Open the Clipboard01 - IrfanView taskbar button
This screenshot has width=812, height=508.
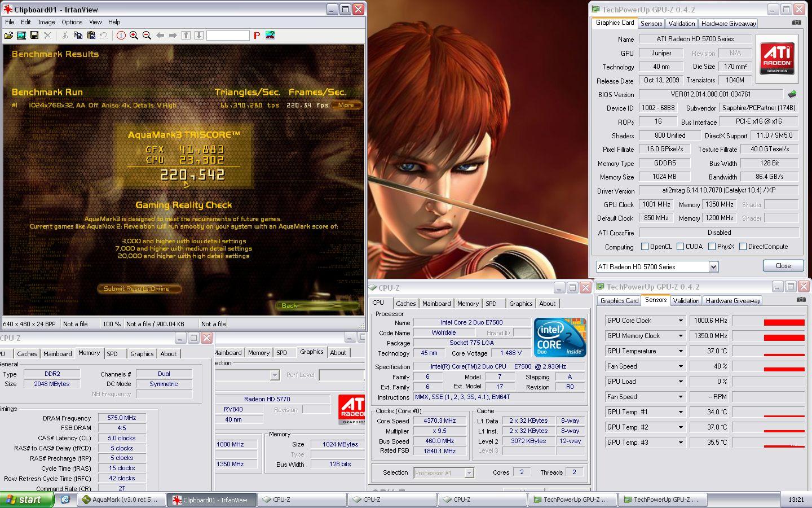point(212,500)
